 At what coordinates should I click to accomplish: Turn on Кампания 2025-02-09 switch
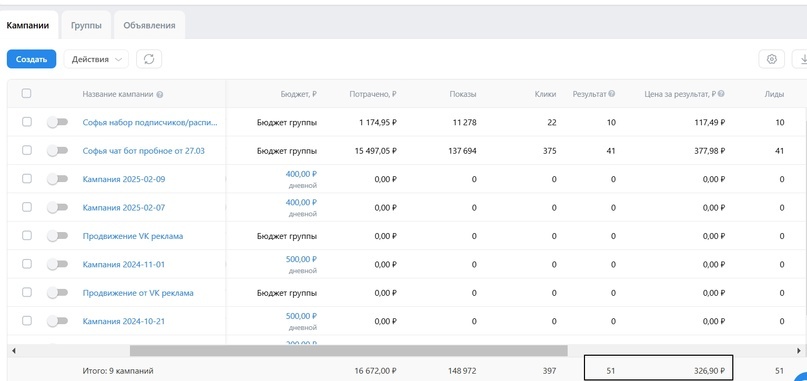pyautogui.click(x=57, y=179)
